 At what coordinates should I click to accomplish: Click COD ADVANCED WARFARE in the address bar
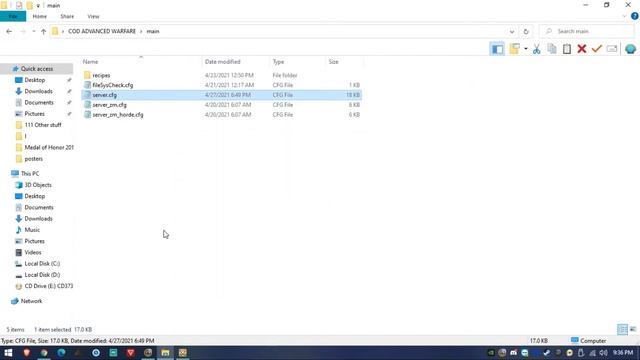(x=102, y=31)
